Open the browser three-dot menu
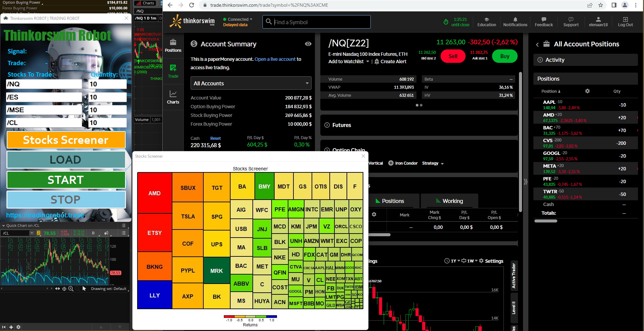Image resolution: width=644 pixels, height=331 pixels. [636, 5]
